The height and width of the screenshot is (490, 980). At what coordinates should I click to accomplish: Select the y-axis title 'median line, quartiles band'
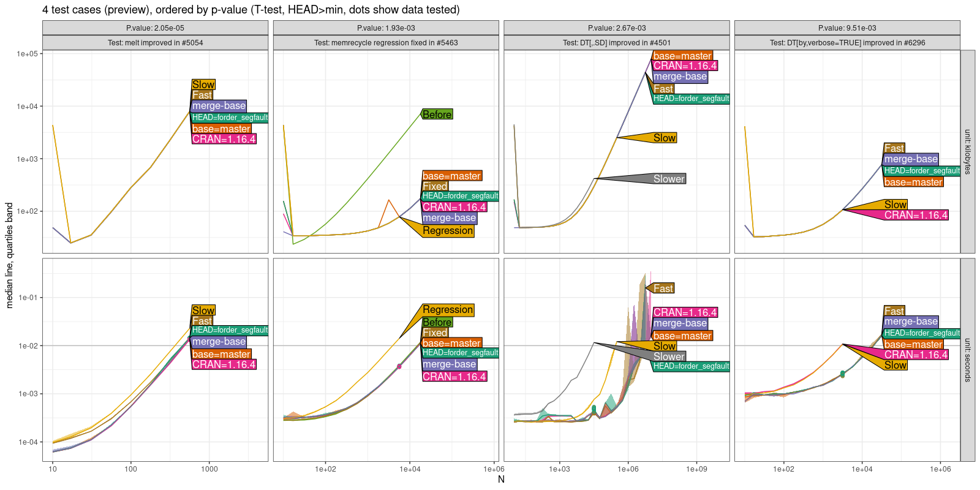[9, 255]
